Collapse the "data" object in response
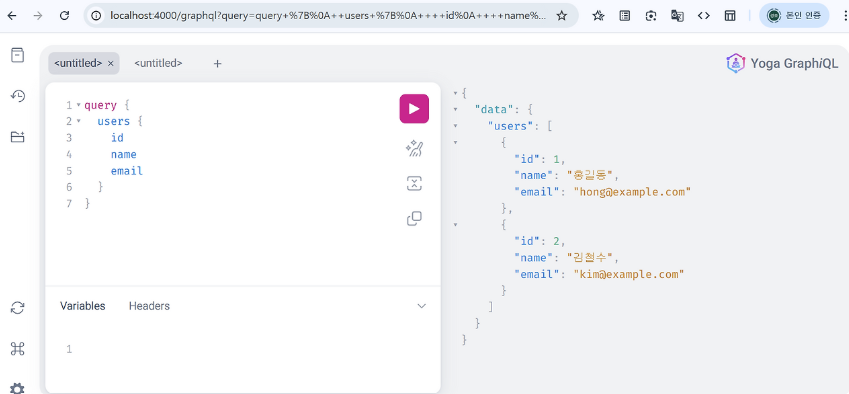Screen dimensions: 849x394 pos(455,109)
